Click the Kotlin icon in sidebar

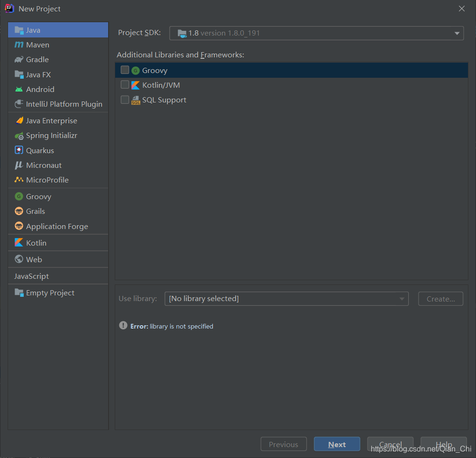coord(19,242)
